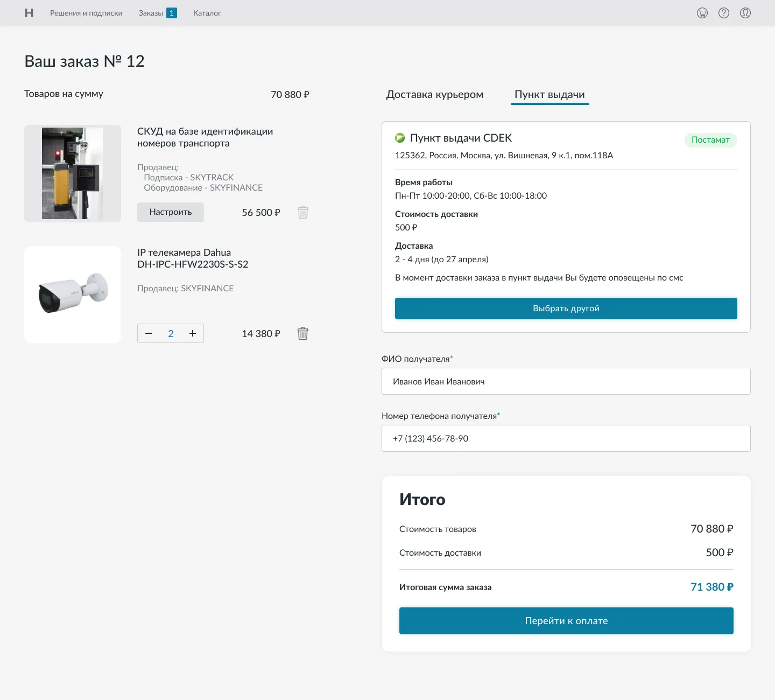Open the help question mark icon
The width and height of the screenshot is (775, 700).
pyautogui.click(x=724, y=13)
